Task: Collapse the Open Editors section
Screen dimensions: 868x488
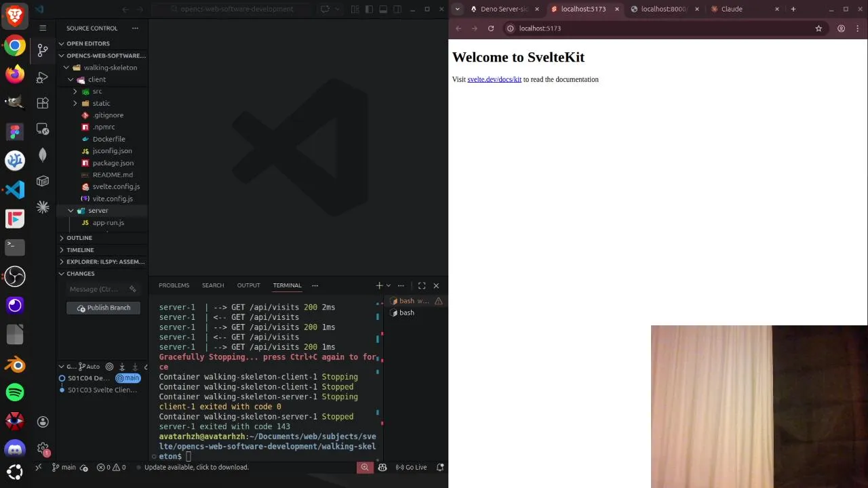Action: click(102, 43)
